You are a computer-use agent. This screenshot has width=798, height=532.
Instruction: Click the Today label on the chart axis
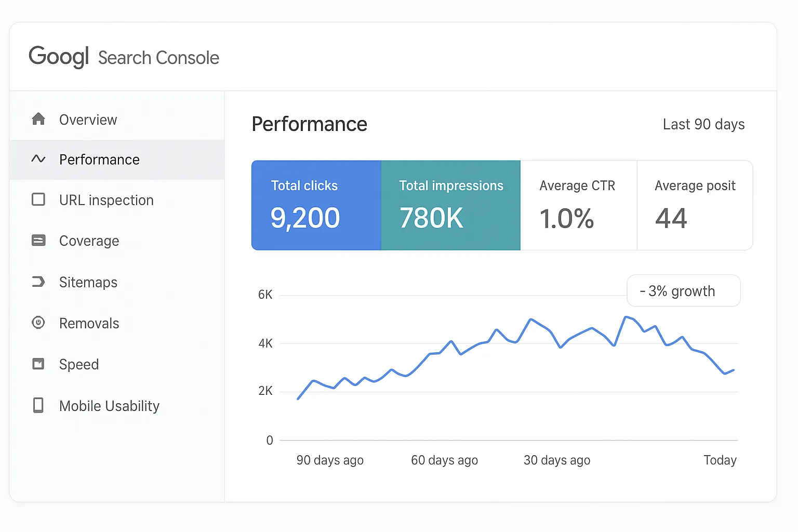720,460
